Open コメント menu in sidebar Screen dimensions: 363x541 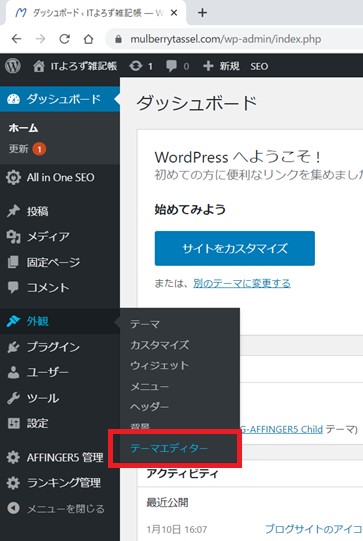tap(60, 287)
